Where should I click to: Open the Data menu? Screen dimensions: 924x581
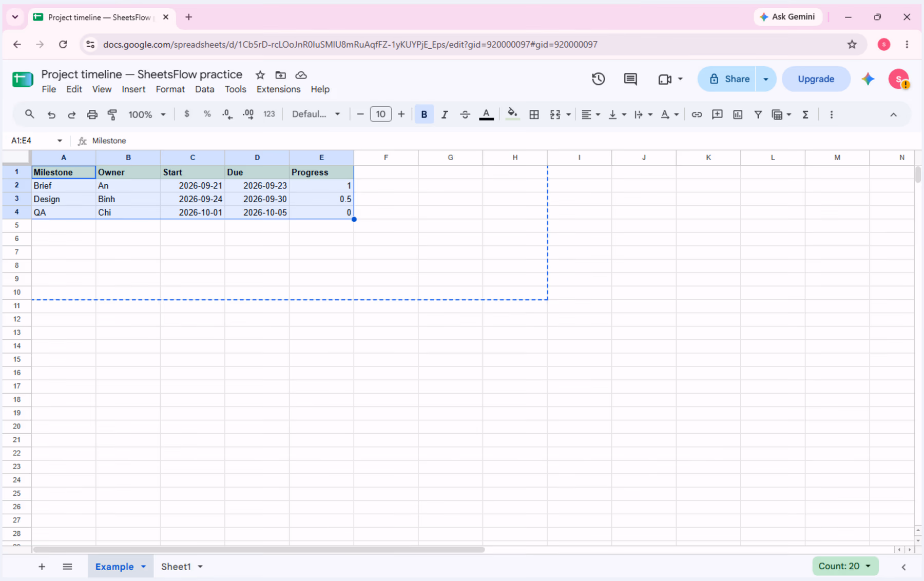click(x=204, y=89)
